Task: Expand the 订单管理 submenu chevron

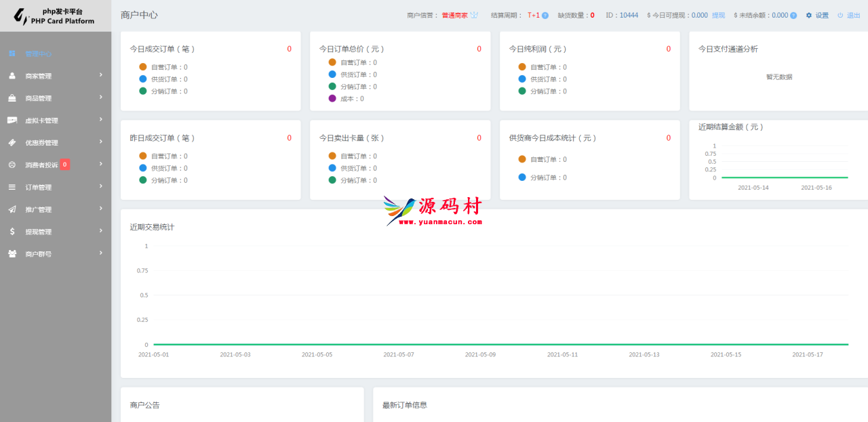Action: pyautogui.click(x=100, y=186)
